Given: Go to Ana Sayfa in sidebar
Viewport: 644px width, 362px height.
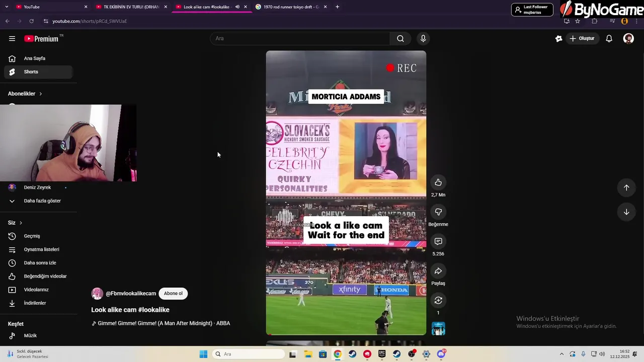Looking at the screenshot, I should [39, 59].
